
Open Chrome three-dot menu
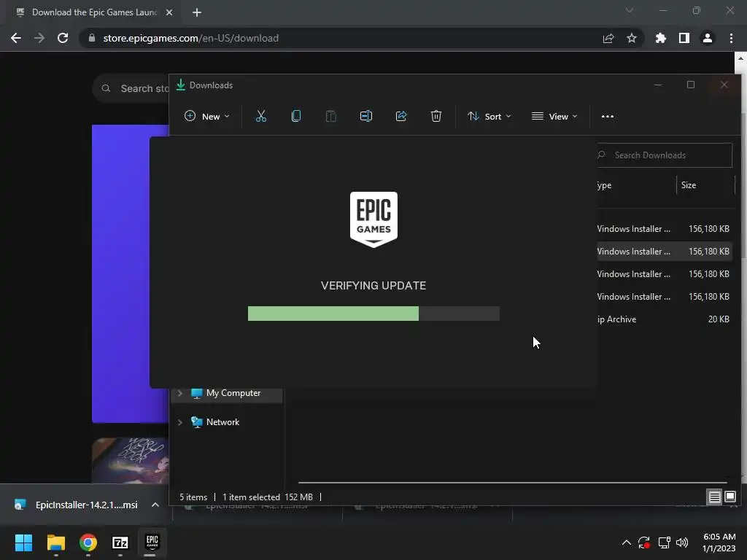[731, 38]
